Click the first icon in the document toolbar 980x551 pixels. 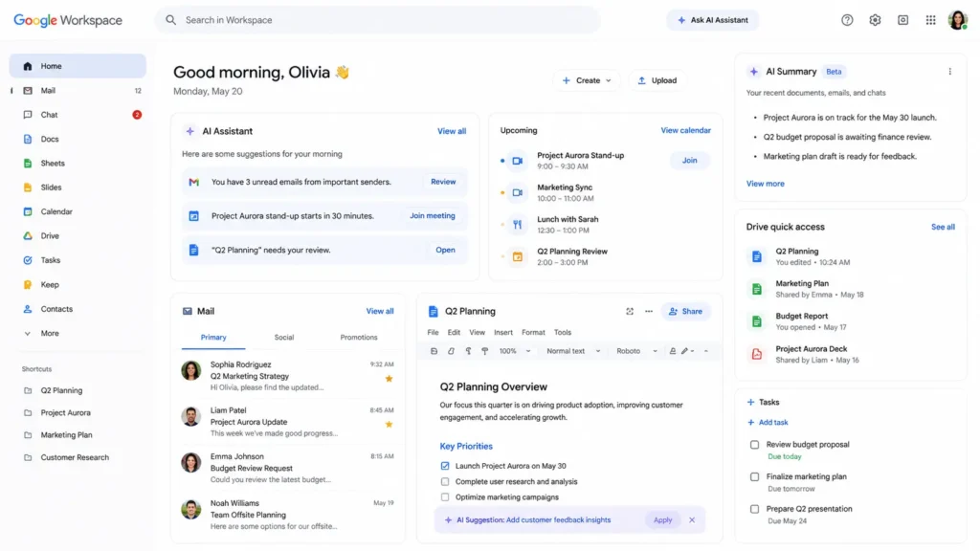click(434, 351)
